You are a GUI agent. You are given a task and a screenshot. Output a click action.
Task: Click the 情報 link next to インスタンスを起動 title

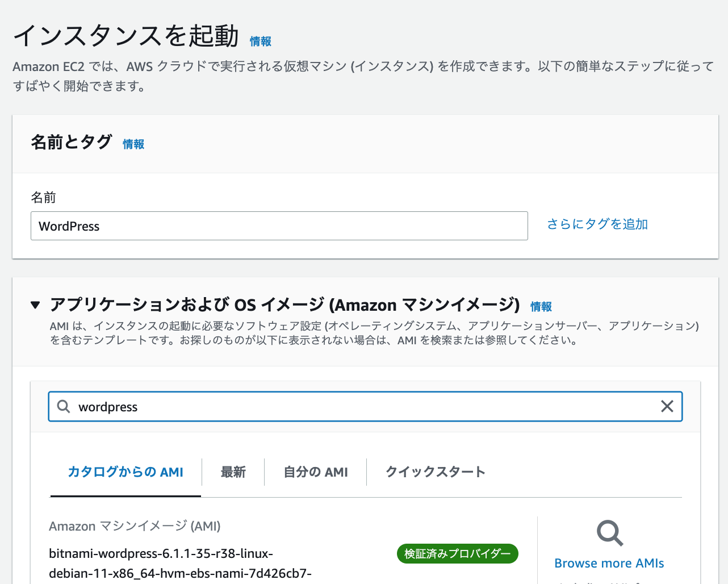260,41
